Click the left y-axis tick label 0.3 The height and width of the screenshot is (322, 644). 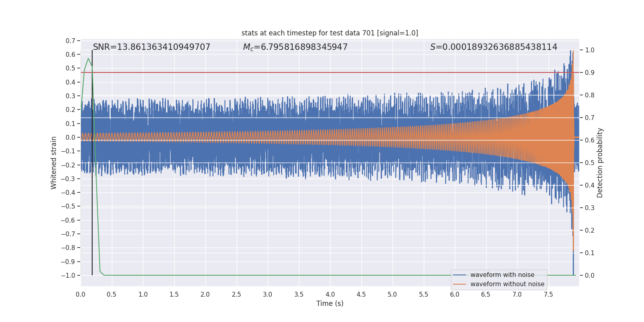(x=70, y=96)
